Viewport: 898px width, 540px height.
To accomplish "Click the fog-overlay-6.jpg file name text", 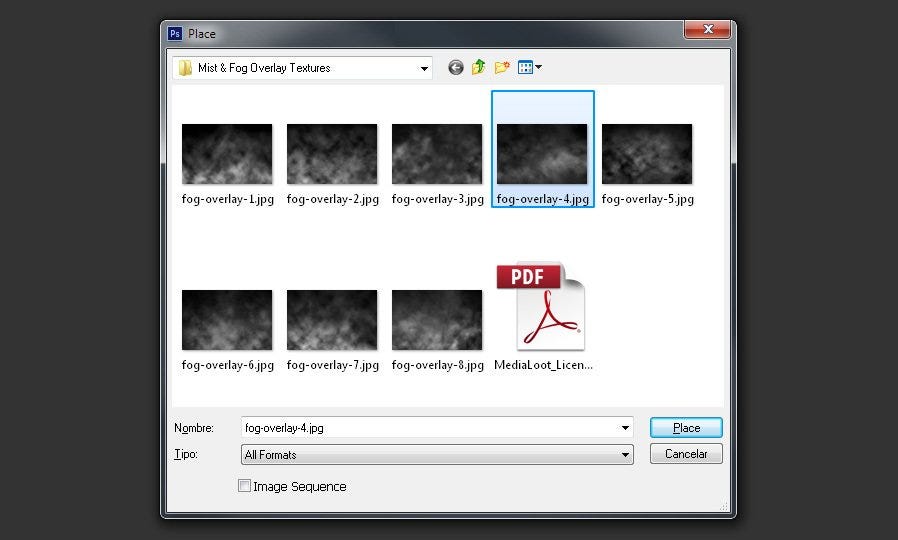I will (227, 365).
